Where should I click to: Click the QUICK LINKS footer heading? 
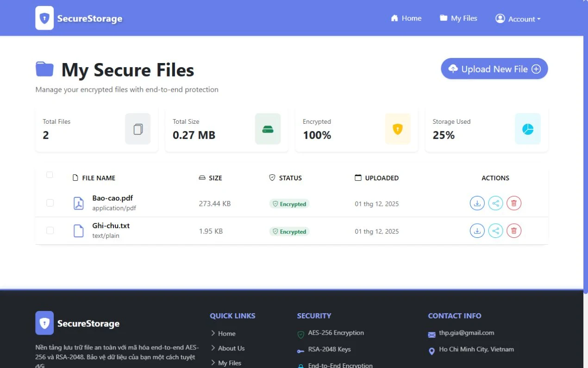pos(232,316)
